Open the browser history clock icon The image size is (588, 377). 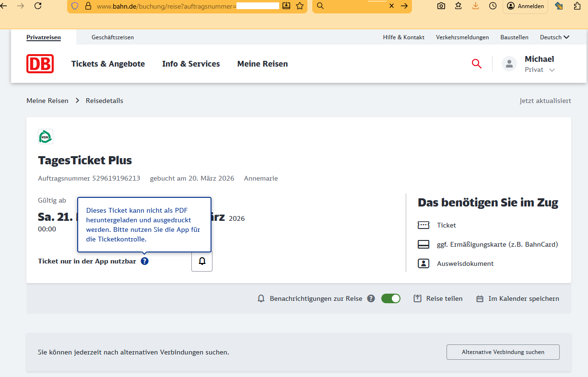(493, 6)
